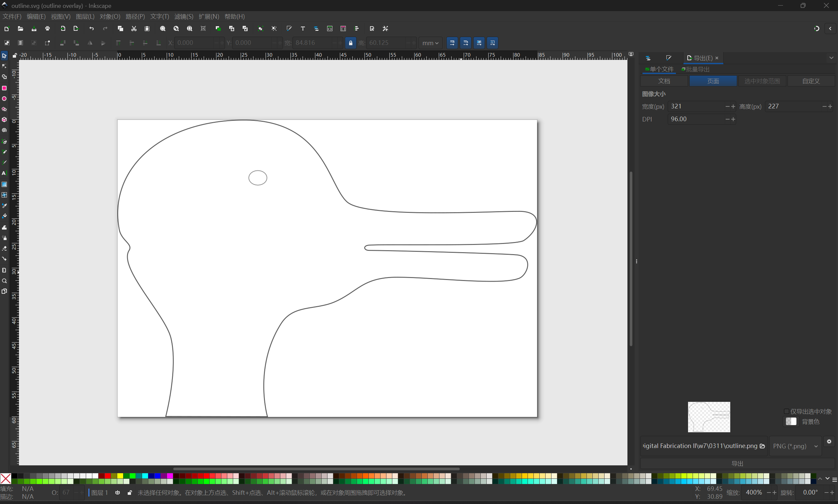Click the cyan swatch in the palette's top row

145,476
